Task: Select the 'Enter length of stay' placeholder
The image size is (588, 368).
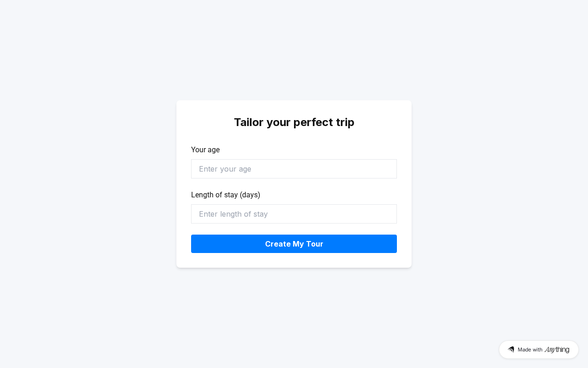Action: point(233,214)
